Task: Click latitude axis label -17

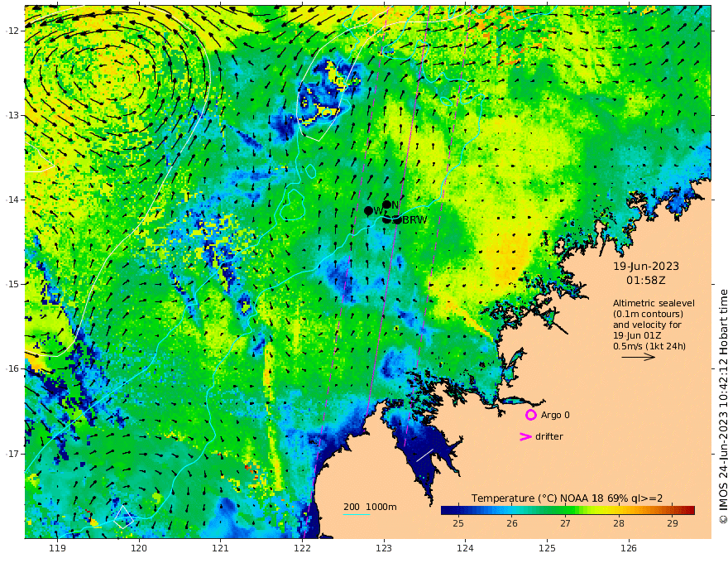Action: click(12, 454)
